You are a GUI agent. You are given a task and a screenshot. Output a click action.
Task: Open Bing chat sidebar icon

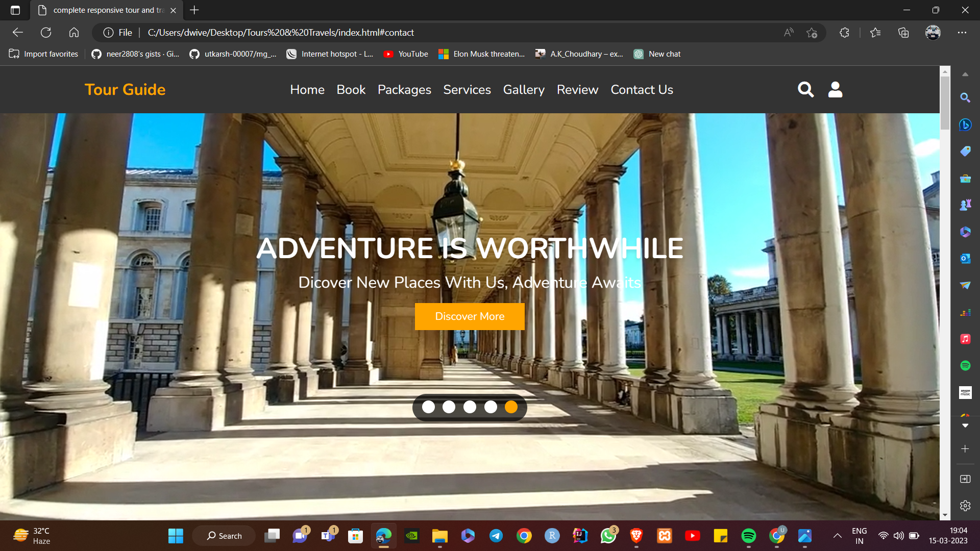[x=965, y=124]
